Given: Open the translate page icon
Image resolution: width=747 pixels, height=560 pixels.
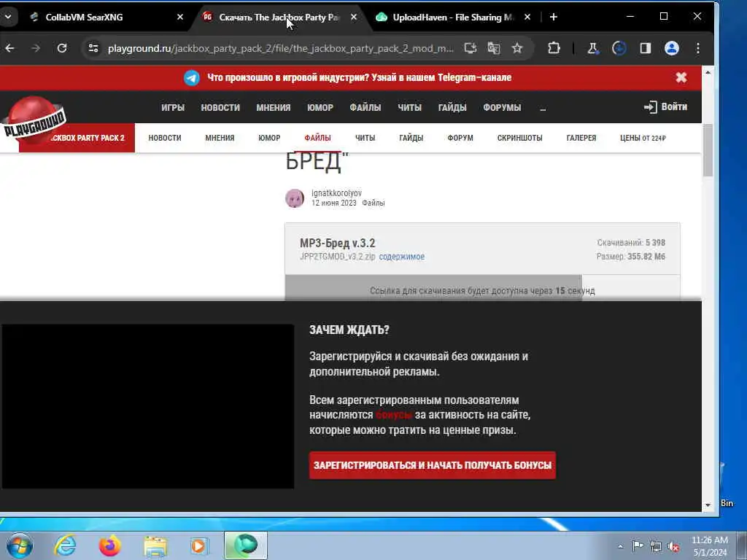Looking at the screenshot, I should pos(494,48).
